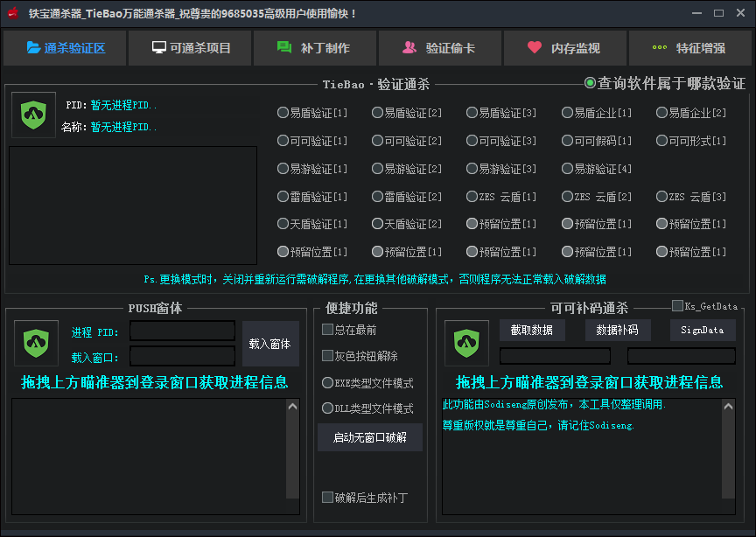Click the 载入窗体 button
Viewport: 756px width, 537px height.
click(x=270, y=343)
